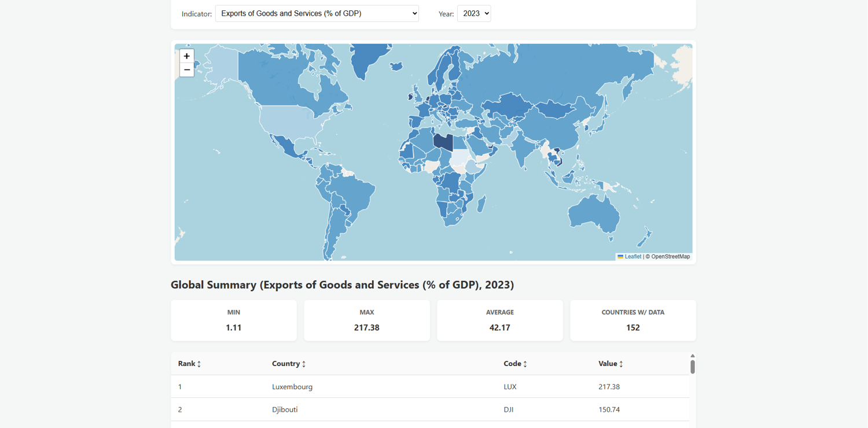Sort table by Value column

[x=610, y=364]
